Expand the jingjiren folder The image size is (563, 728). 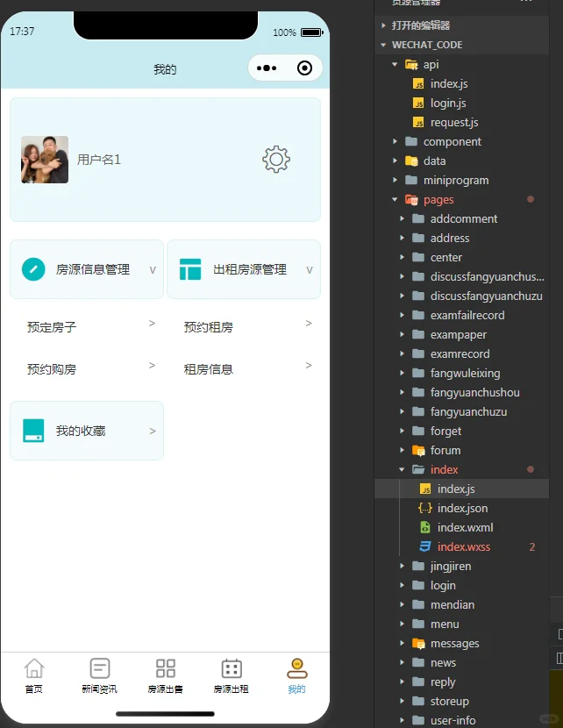coord(461,566)
